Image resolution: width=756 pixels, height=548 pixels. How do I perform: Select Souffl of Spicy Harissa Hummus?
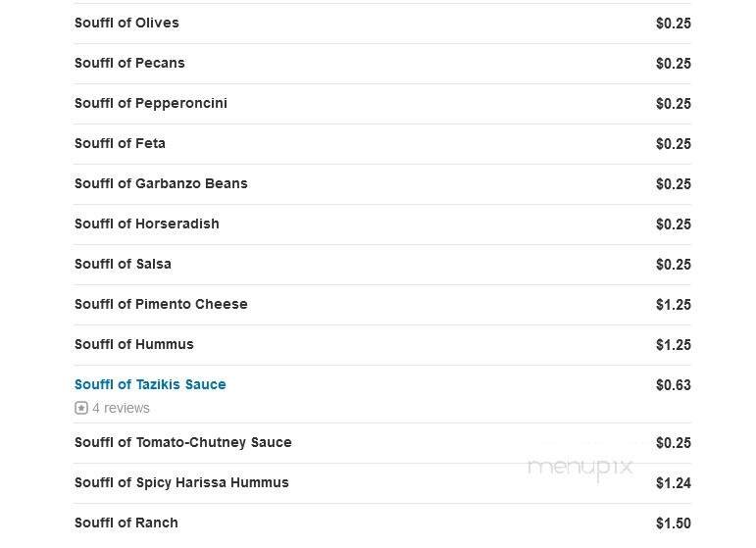click(181, 482)
